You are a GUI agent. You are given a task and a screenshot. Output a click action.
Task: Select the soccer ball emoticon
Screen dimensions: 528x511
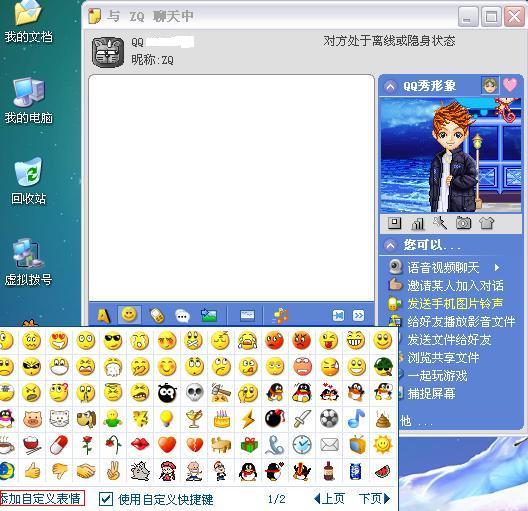coord(329,418)
